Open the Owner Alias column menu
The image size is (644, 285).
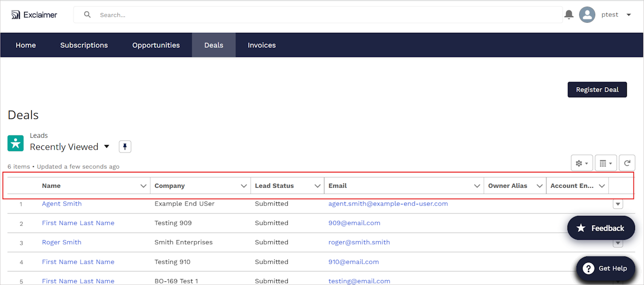pos(539,186)
